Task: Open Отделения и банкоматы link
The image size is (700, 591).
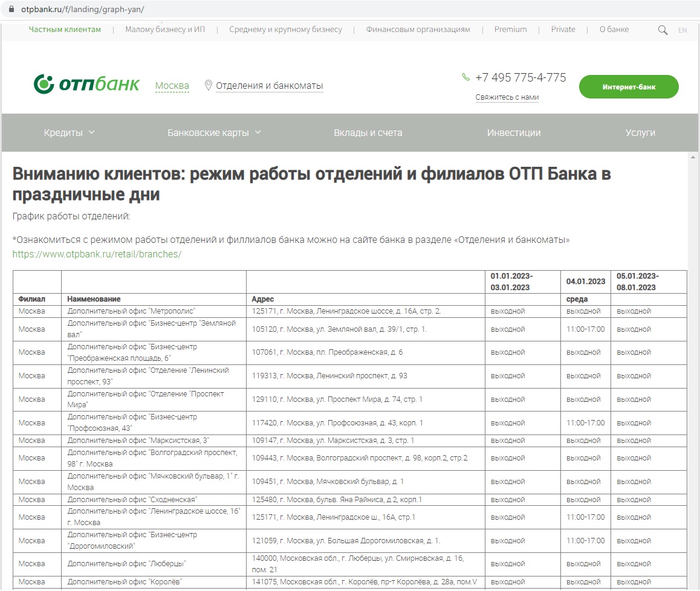Action: 269,86
